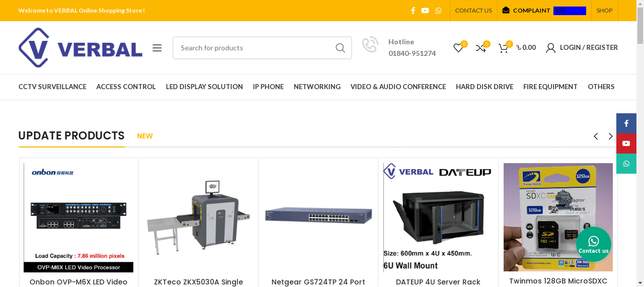Open the wishlist heart icon
This screenshot has width=644, height=287.
click(x=458, y=48)
